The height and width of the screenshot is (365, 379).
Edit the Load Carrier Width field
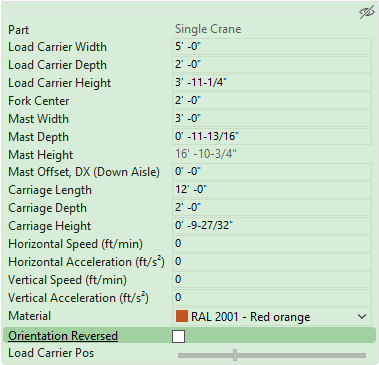[272, 46]
